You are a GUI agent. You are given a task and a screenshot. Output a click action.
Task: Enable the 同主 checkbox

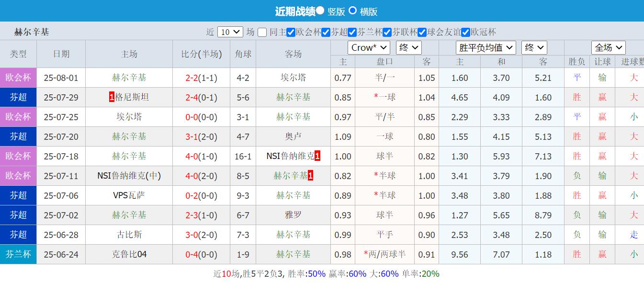click(262, 33)
